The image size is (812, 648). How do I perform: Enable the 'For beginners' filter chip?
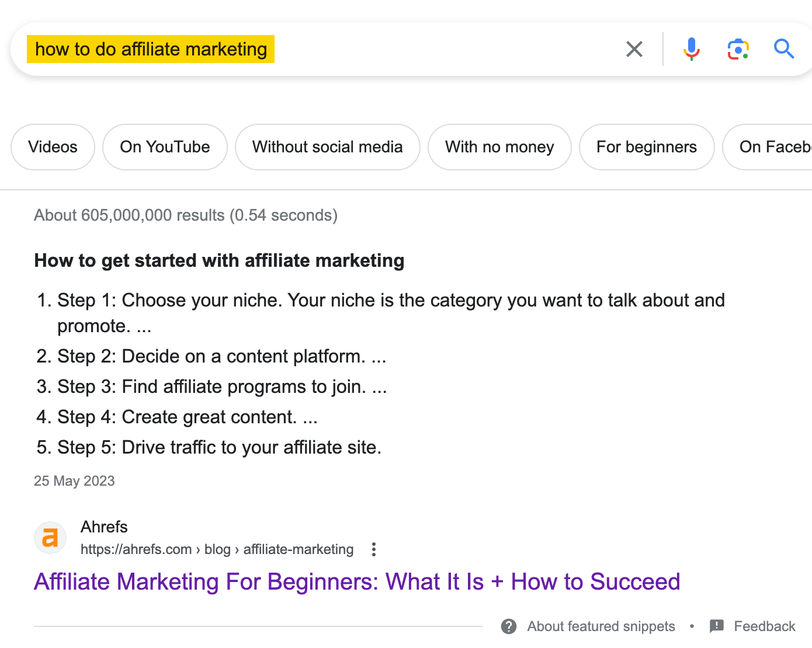click(647, 147)
